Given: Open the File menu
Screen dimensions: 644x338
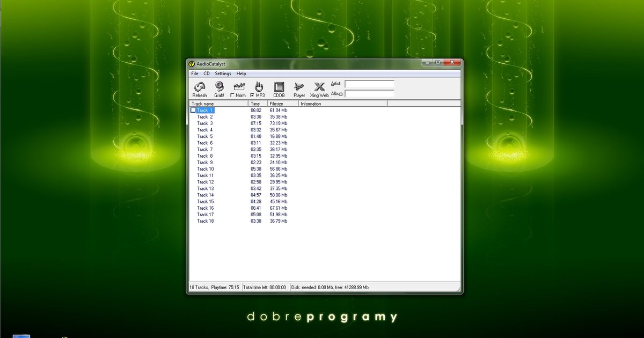Looking at the screenshot, I should 194,74.
